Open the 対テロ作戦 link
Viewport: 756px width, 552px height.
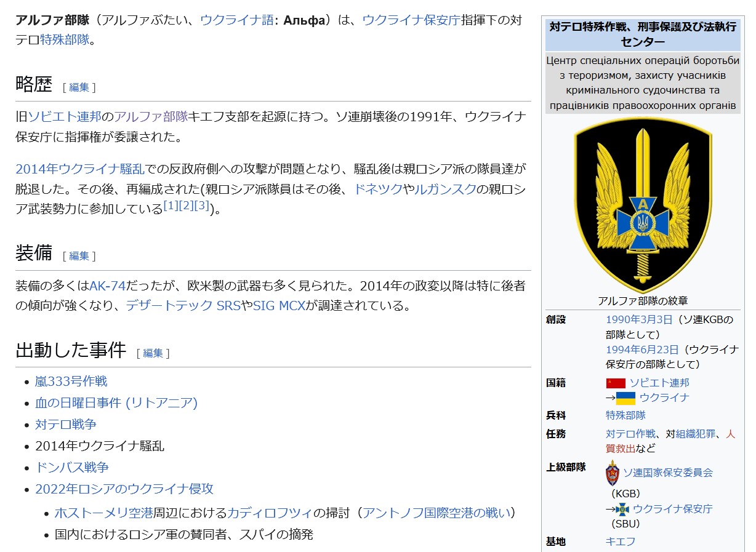pyautogui.click(x=630, y=434)
